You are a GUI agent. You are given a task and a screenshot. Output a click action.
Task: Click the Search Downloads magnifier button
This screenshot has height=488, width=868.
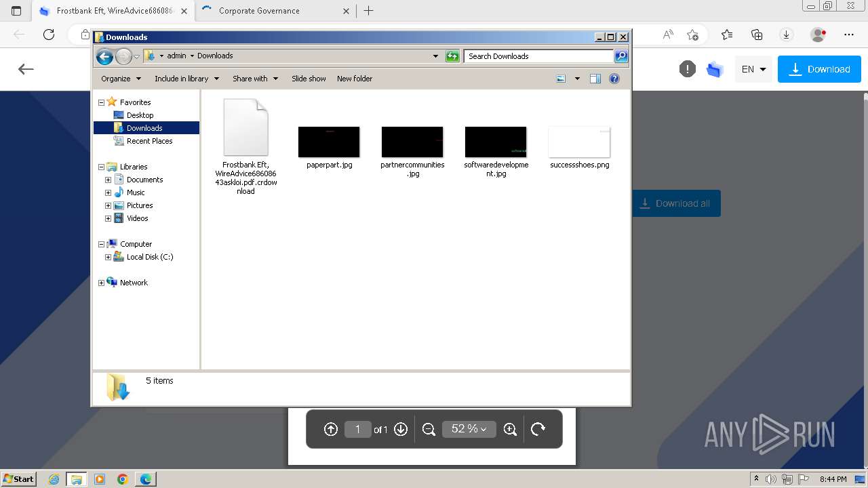[621, 56]
